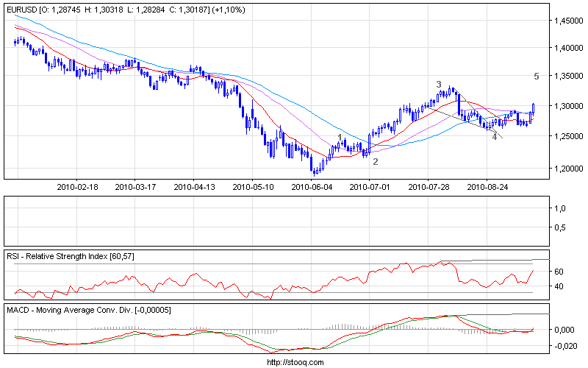588x368 pixels.
Task: Click the 40 level on RSI axis
Action: click(559, 286)
